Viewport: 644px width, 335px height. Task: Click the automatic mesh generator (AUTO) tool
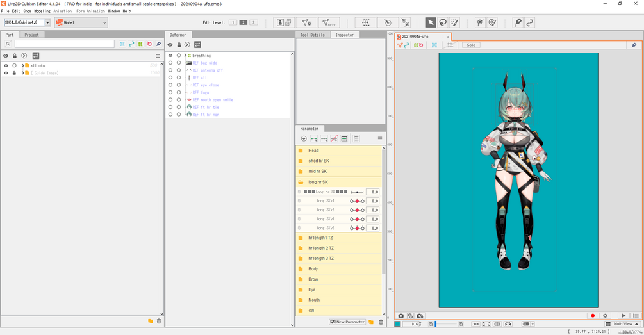[329, 22]
